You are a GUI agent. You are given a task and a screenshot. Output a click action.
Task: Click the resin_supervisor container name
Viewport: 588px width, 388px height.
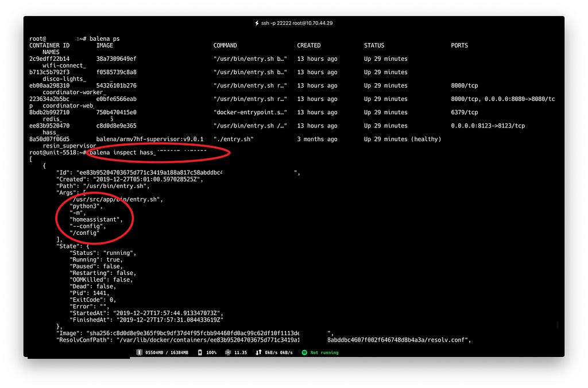pyautogui.click(x=69, y=146)
